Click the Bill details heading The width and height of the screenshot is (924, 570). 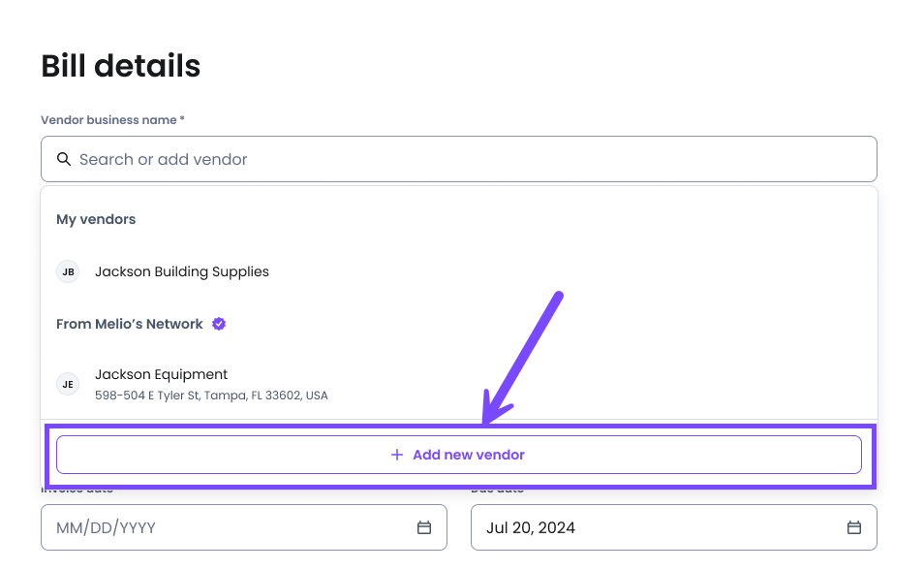tap(121, 66)
